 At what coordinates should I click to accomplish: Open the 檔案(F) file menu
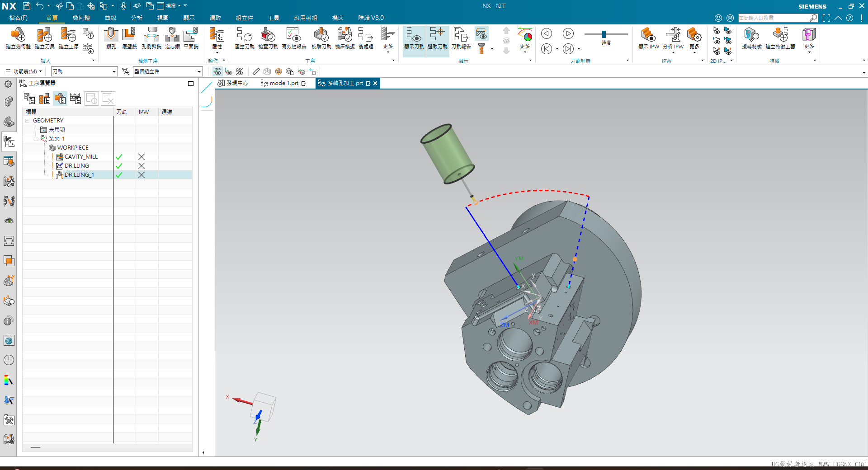pyautogui.click(x=19, y=18)
